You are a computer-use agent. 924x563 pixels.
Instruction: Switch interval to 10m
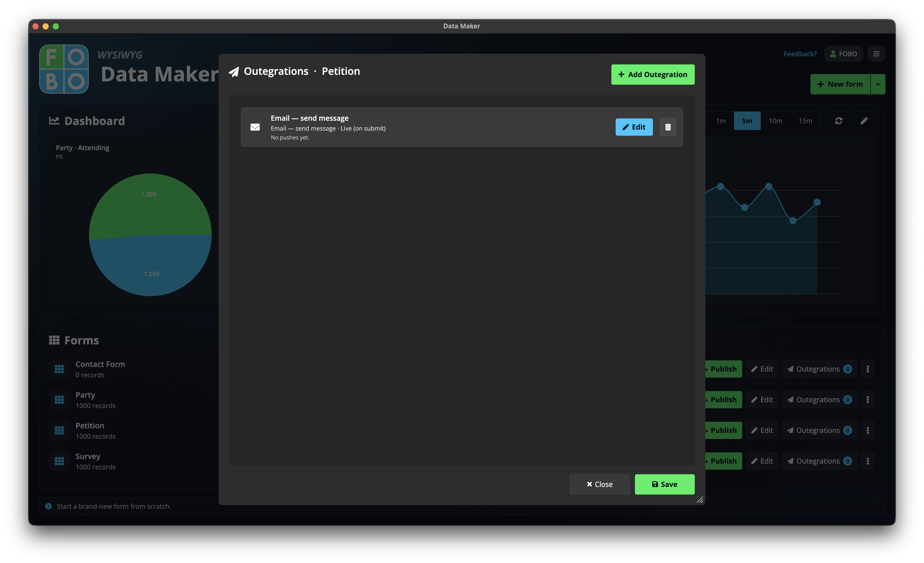click(775, 121)
